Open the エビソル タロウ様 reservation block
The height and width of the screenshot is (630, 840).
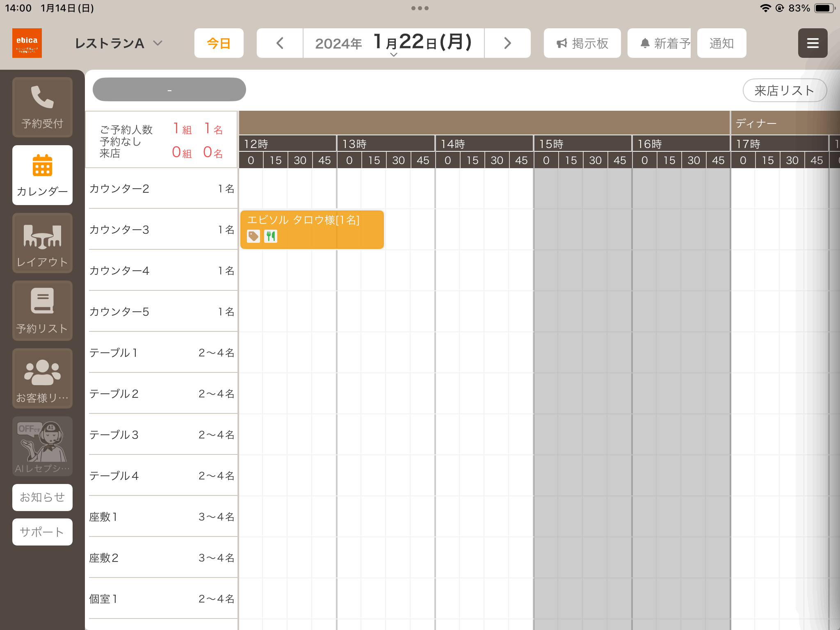point(312,229)
